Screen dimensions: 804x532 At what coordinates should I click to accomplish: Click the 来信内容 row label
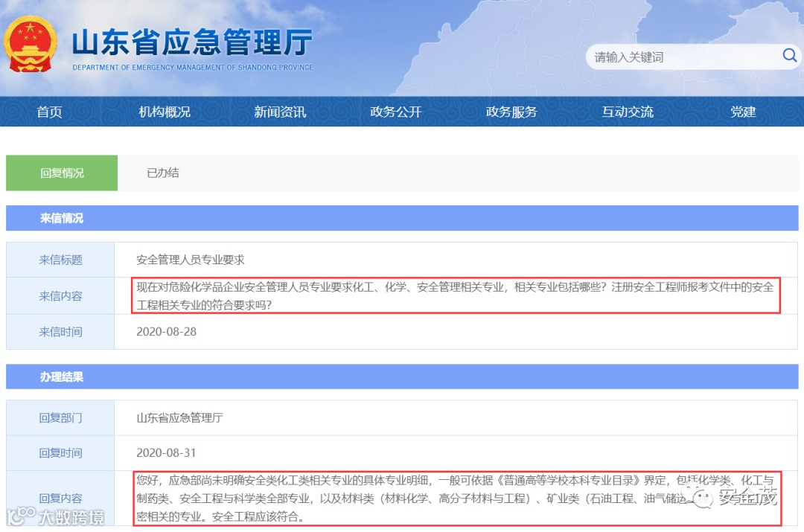click(x=60, y=296)
